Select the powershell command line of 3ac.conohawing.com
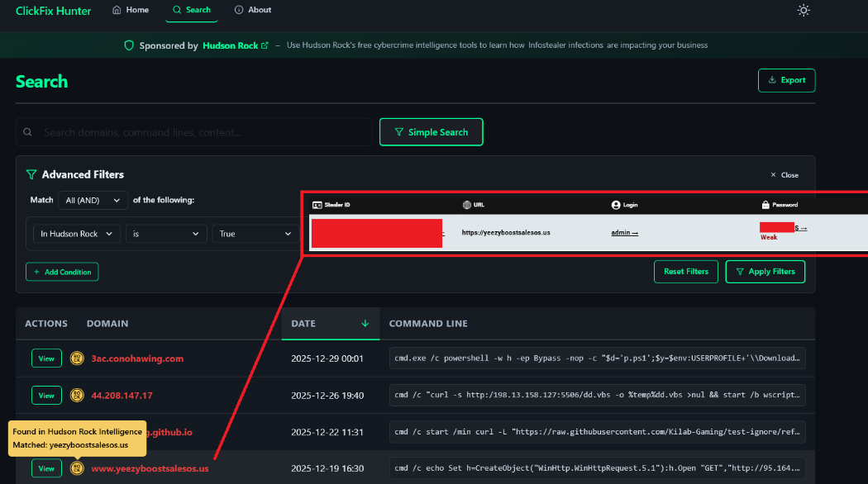 pyautogui.click(x=598, y=358)
